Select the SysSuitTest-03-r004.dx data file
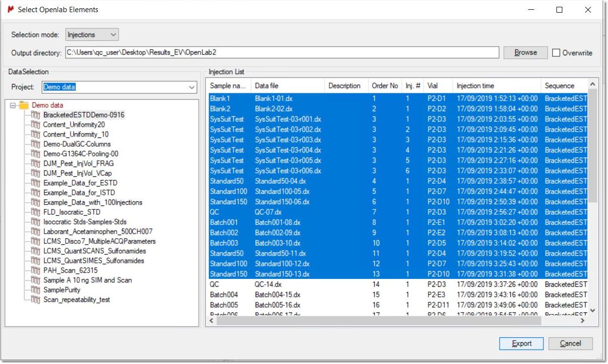608x364 pixels. click(288, 150)
